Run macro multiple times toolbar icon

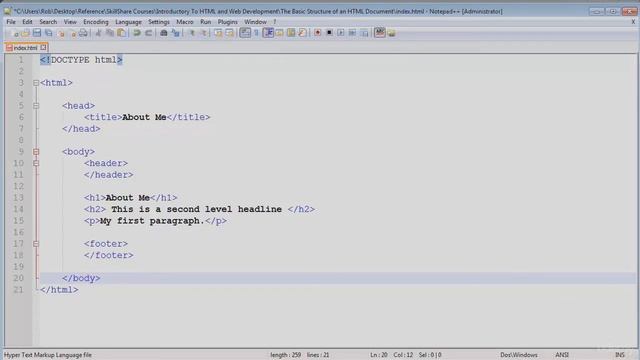352,33
